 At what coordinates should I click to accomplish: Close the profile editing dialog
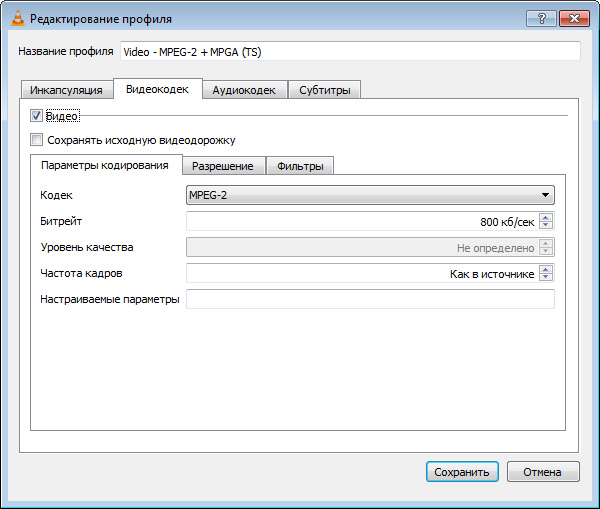573,18
